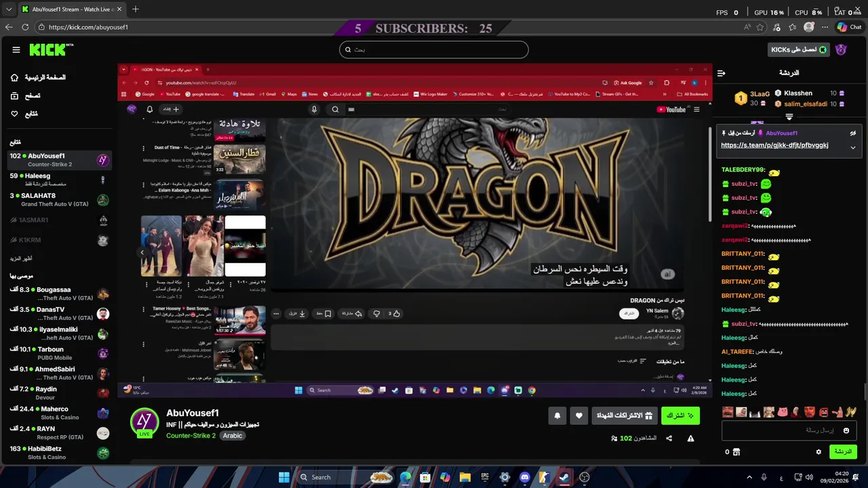The height and width of the screenshot is (488, 868).
Task: Open Discord from the taskbar
Action: pos(524,477)
